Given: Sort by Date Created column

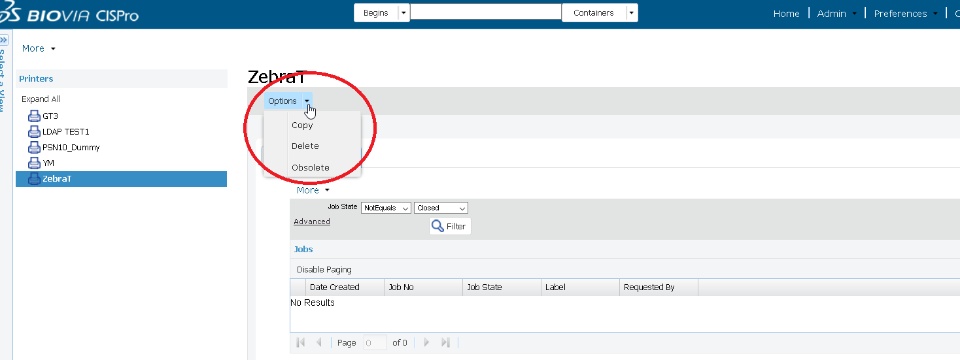Looking at the screenshot, I should tap(345, 287).
